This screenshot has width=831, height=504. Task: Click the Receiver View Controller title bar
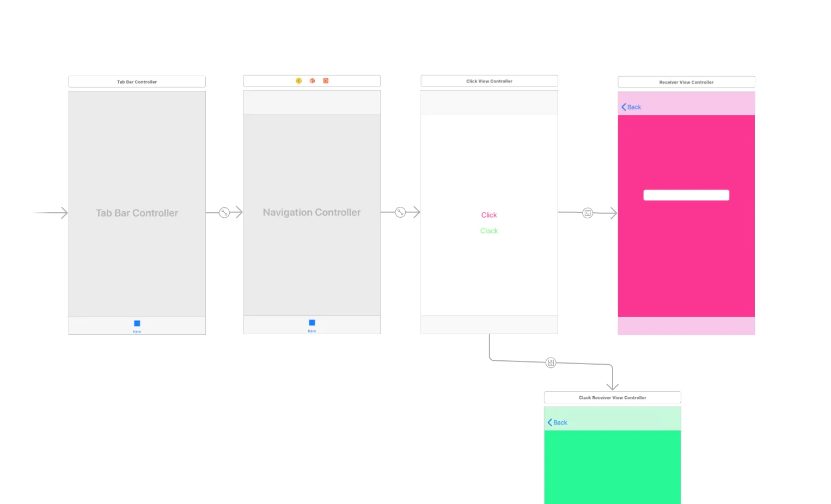687,82
